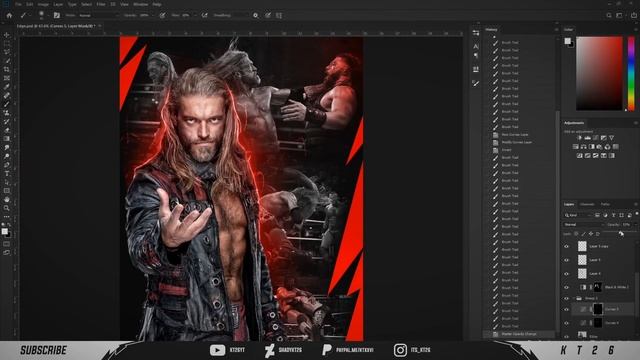Toggle the layer filter on/off switch
This screenshot has width=640, height=360.
[x=637, y=213]
